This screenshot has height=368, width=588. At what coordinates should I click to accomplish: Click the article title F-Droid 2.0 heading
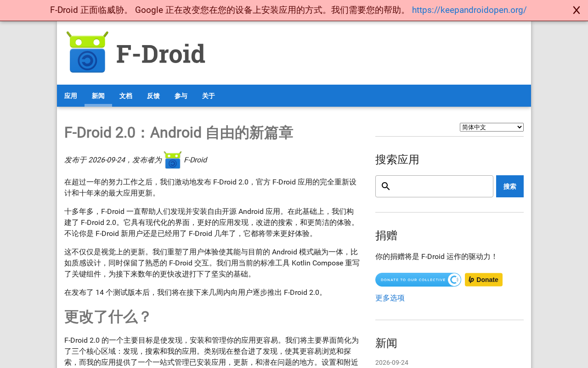click(179, 133)
